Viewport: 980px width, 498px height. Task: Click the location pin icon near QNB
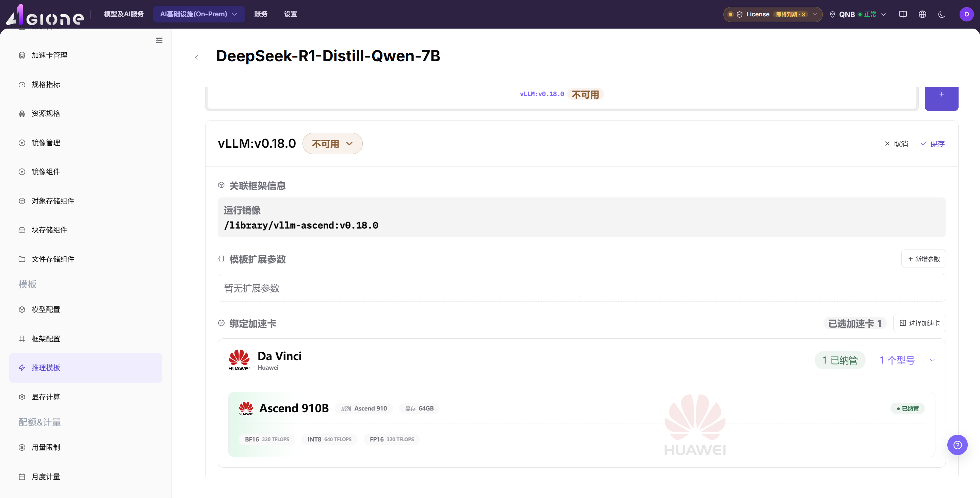[832, 14]
